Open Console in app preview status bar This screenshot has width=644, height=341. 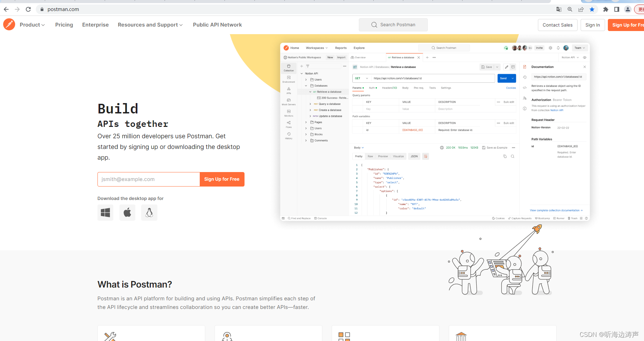[x=321, y=218]
